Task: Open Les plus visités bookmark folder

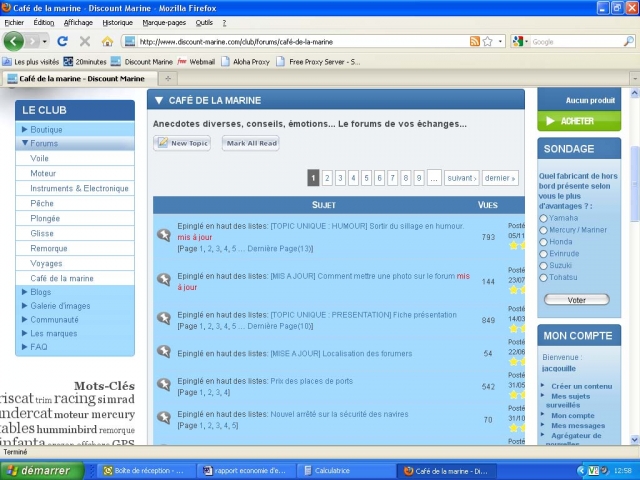Action: point(31,62)
